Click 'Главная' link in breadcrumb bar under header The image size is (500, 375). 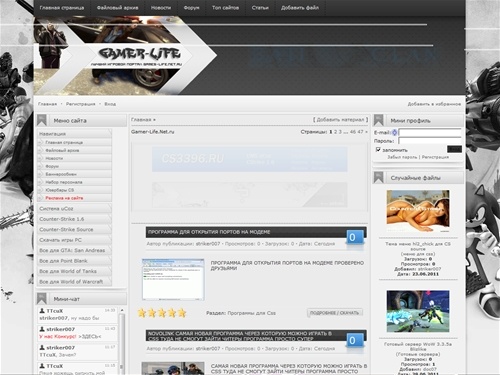(x=47, y=104)
